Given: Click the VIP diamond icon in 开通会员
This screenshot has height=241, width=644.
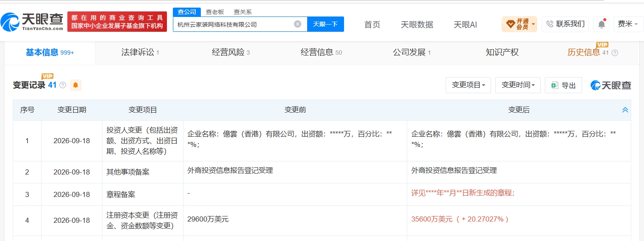Looking at the screenshot, I should pos(510,24).
